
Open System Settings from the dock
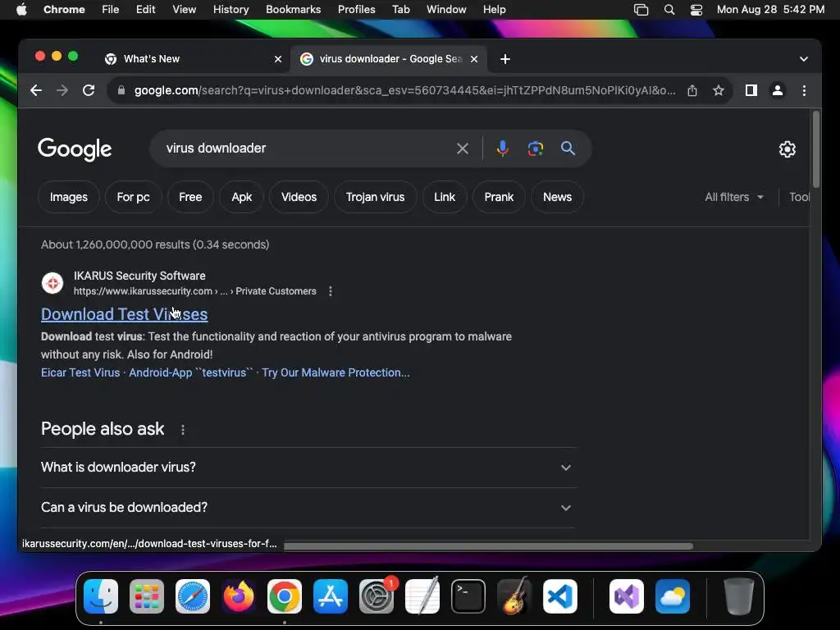pos(377,596)
